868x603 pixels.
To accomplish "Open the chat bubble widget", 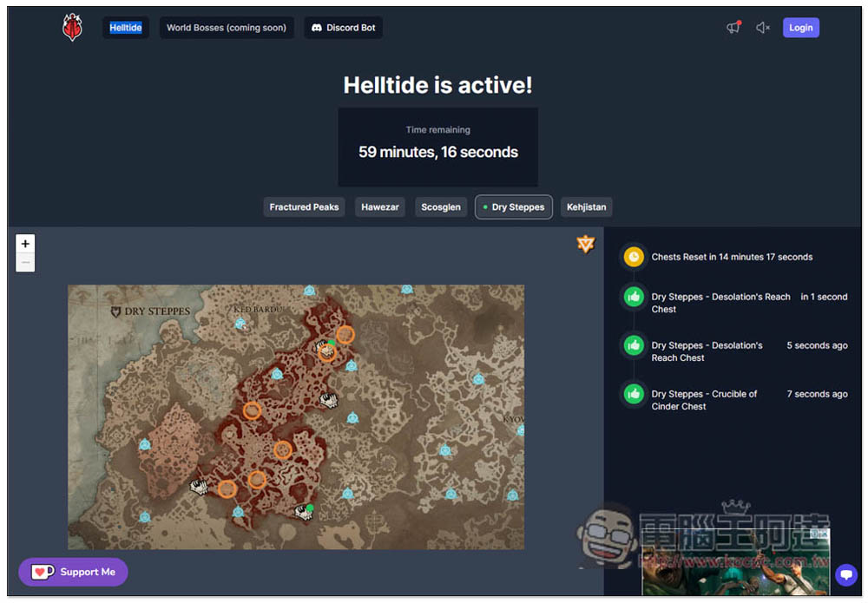I will 845,574.
